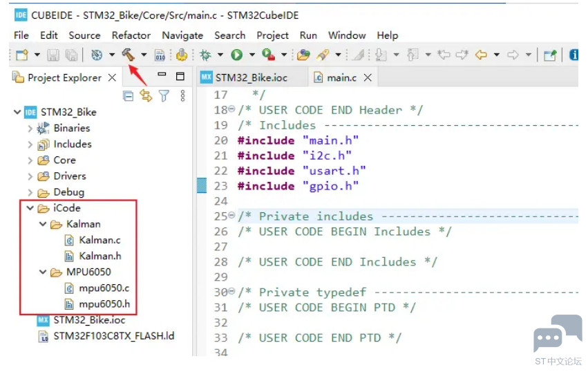
Task: Minimize the Project Explorer panel
Action: point(162,74)
